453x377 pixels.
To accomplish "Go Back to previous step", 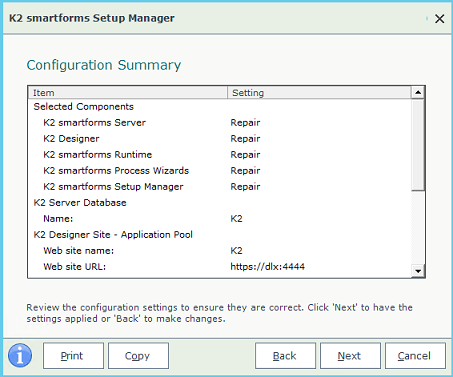I will pos(285,356).
